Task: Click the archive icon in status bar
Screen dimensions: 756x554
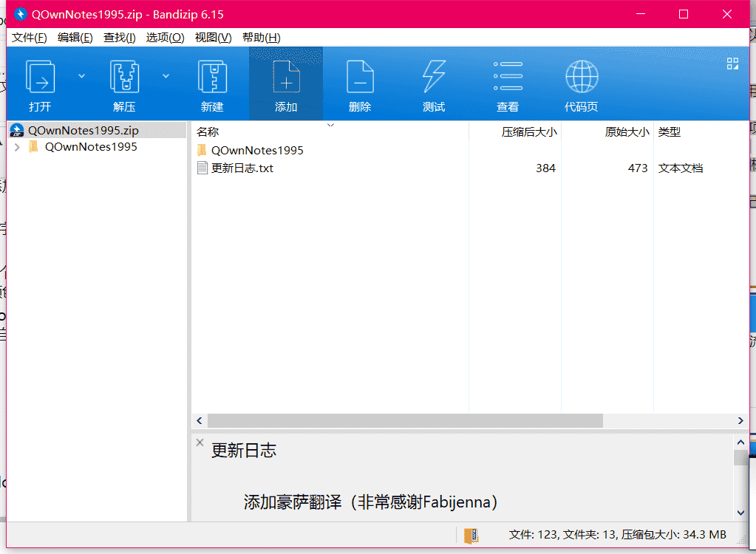Action: pyautogui.click(x=471, y=536)
